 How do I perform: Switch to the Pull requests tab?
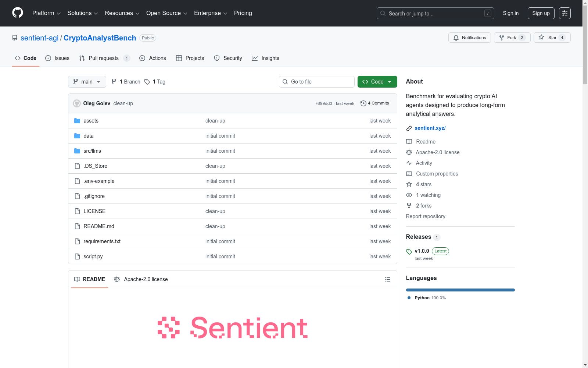104,58
